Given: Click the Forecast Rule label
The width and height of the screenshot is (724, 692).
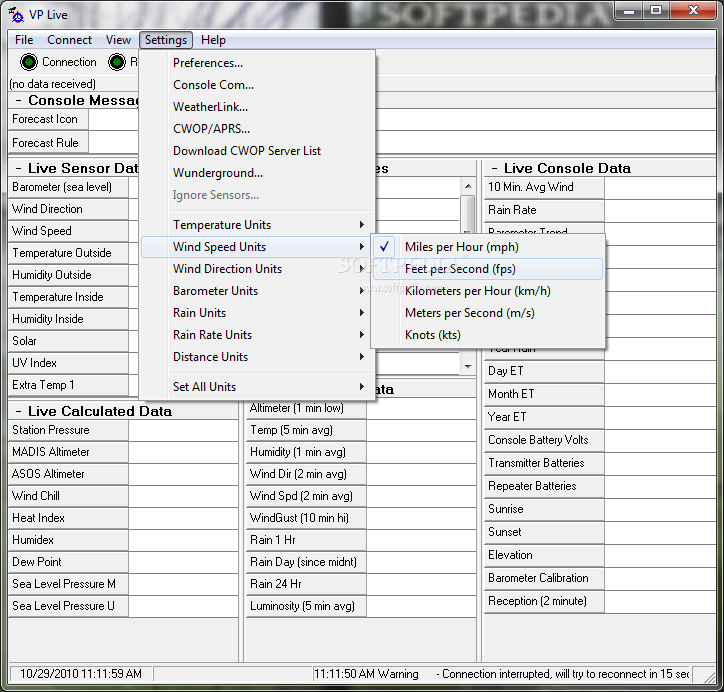Looking at the screenshot, I should [48, 143].
